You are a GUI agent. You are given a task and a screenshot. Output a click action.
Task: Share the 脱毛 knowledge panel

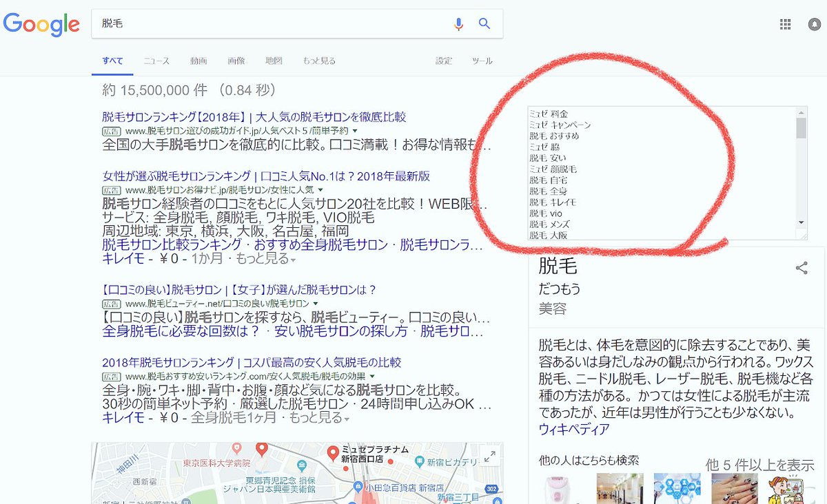[802, 269]
